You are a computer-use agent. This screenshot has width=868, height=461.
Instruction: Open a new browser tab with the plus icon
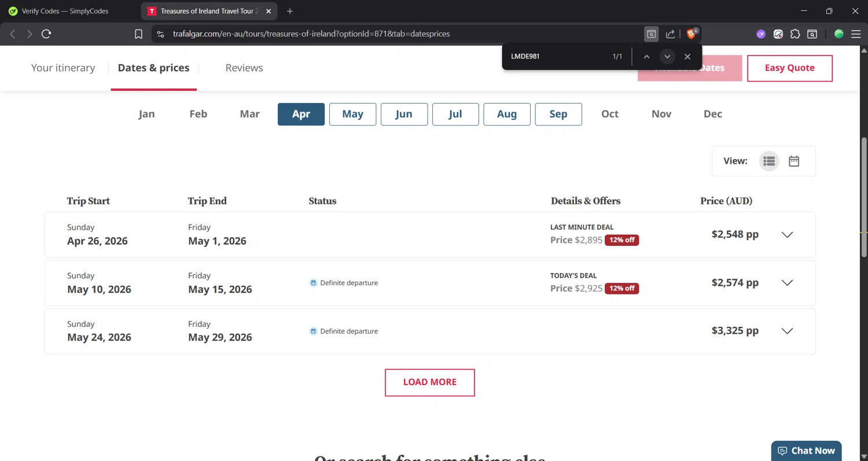pyautogui.click(x=290, y=11)
